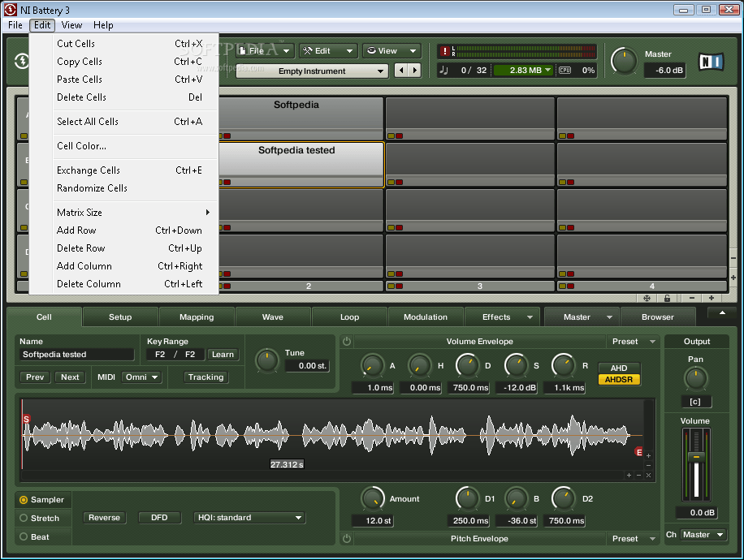
Task: Click minus button next to padlock icon
Action: [692, 298]
